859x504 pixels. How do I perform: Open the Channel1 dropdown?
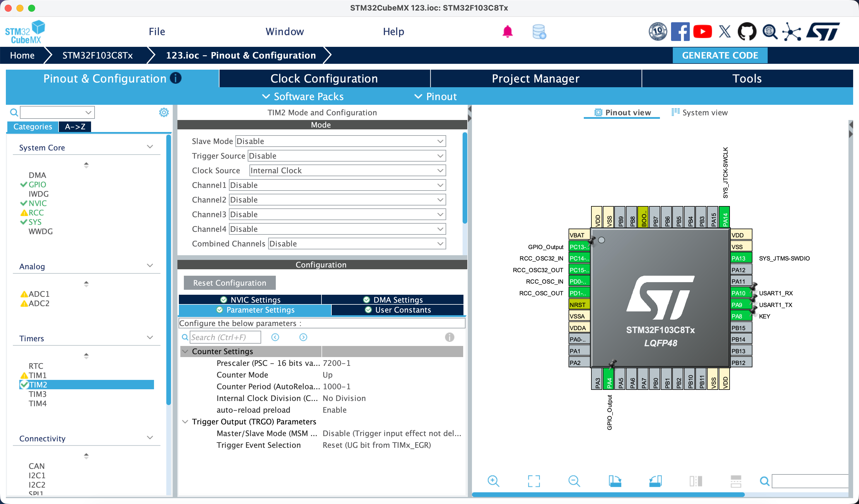click(x=337, y=185)
